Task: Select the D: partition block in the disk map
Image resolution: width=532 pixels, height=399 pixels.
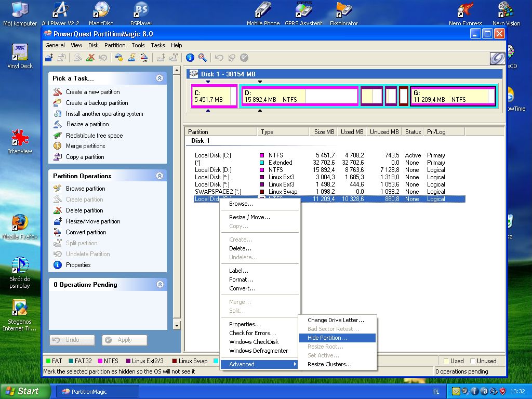Action: (300, 96)
